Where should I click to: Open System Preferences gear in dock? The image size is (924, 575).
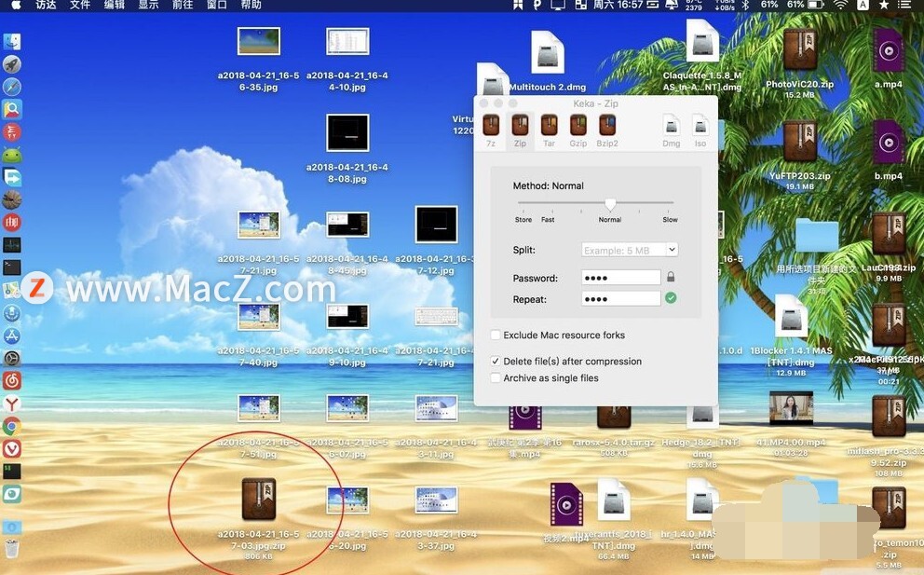[x=12, y=358]
